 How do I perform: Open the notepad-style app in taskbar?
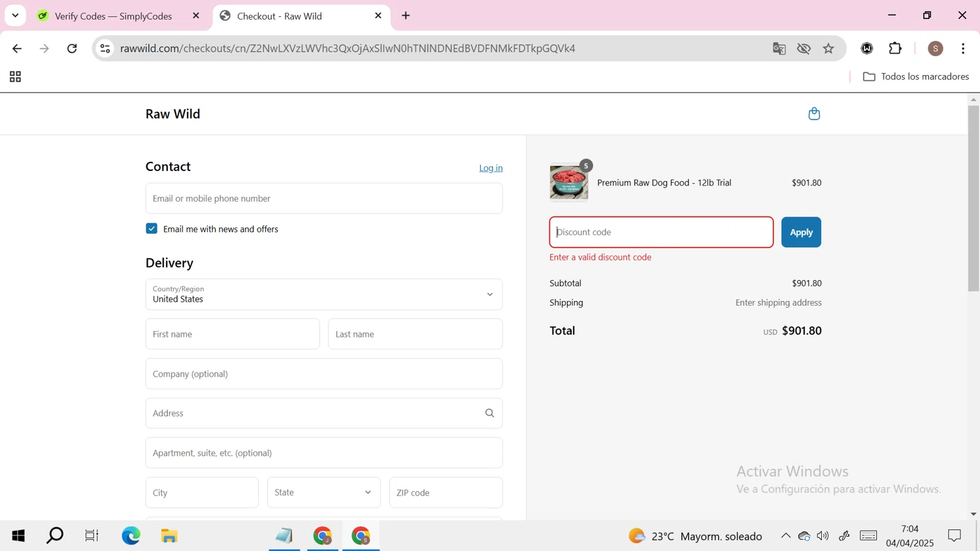pos(284,536)
